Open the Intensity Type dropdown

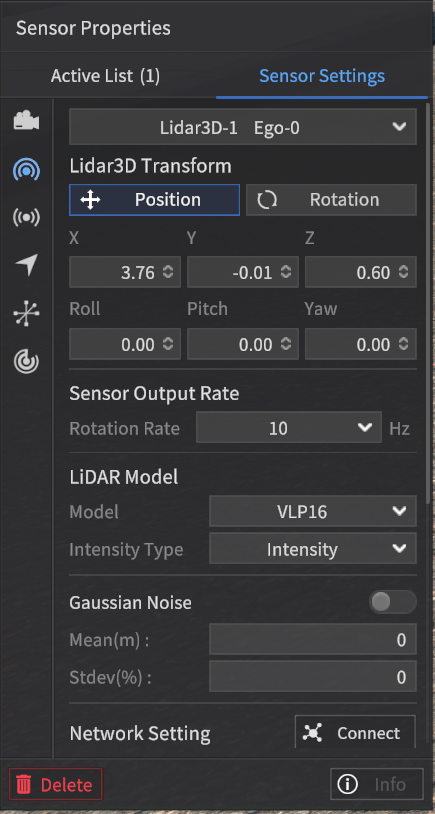pyautogui.click(x=312, y=549)
